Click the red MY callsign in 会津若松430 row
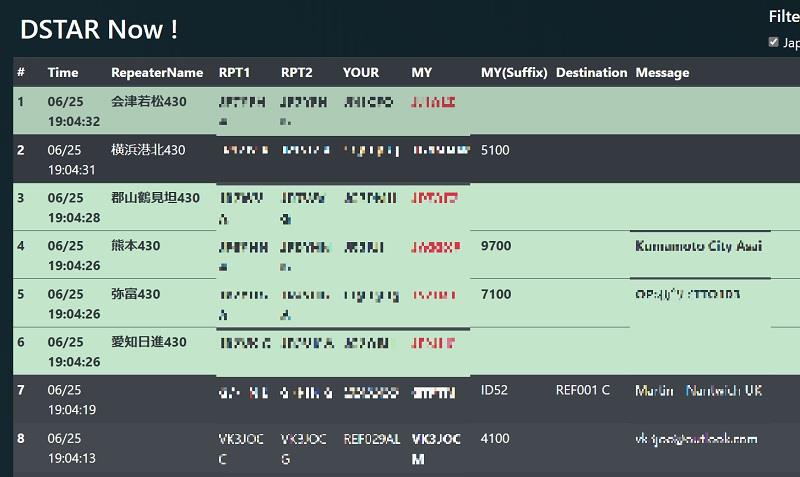The image size is (800, 477). pos(433,102)
